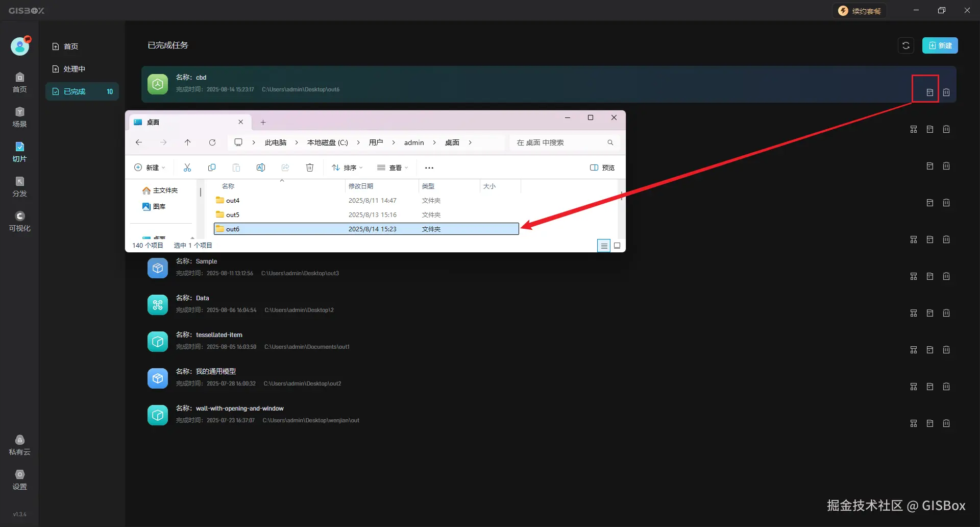Image resolution: width=980 pixels, height=527 pixels.
Task: Open Explorer see-more options menu
Action: pos(429,167)
